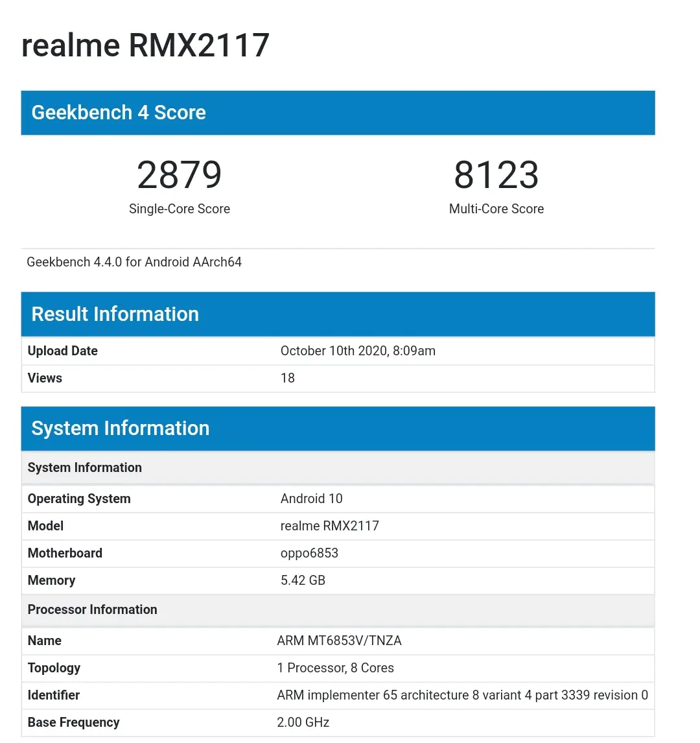The width and height of the screenshot is (700, 743).
Task: Click the blue System Information header
Action: (338, 429)
